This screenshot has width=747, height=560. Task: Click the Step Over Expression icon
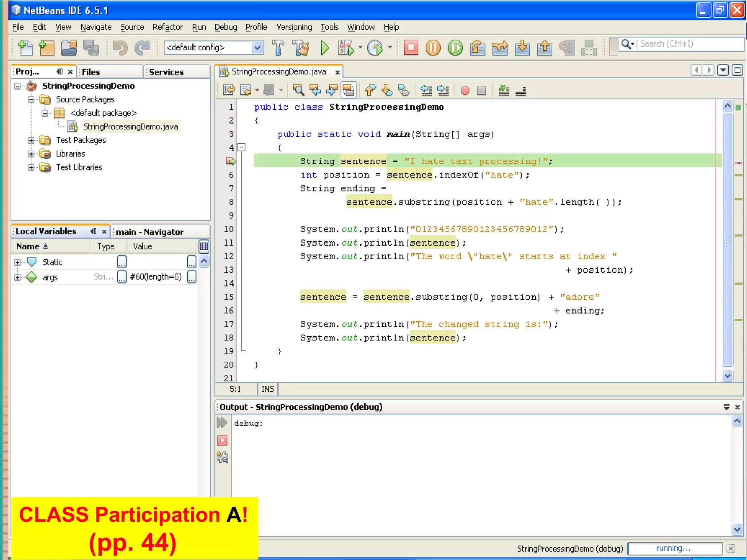point(500,48)
